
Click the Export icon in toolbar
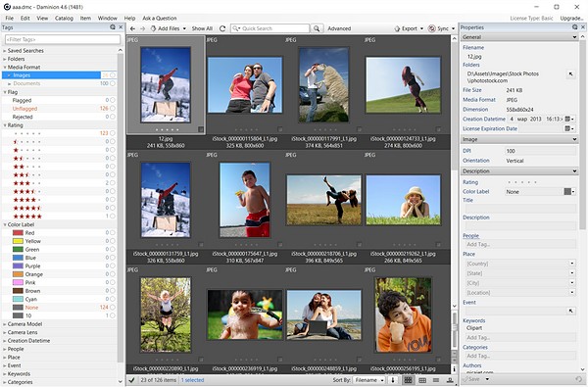[x=397, y=28]
